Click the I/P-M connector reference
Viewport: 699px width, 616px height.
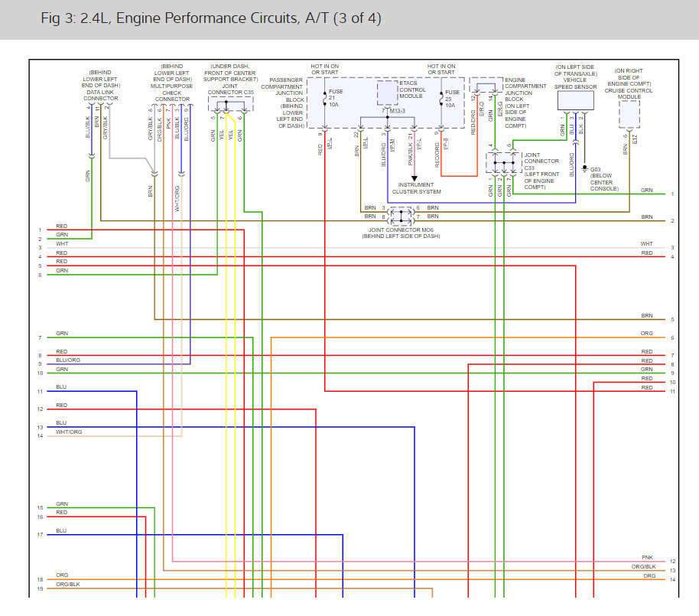pos(392,145)
